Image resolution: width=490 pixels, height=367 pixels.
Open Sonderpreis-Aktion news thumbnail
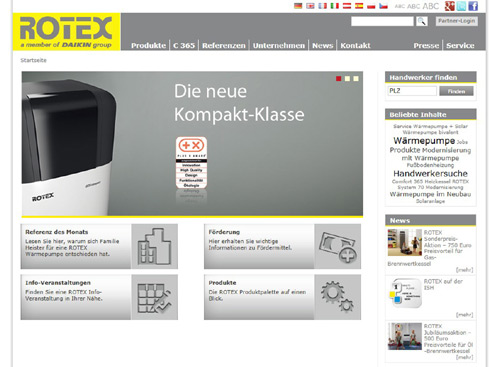[x=405, y=242]
